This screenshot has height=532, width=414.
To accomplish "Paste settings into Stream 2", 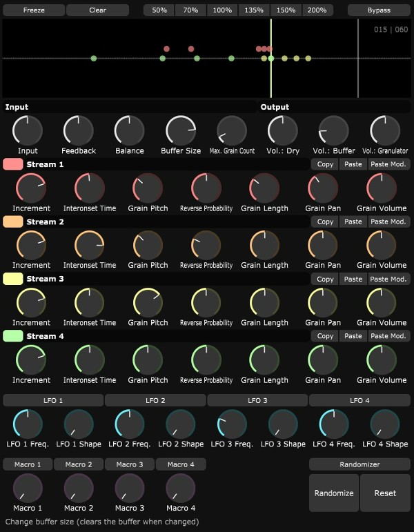I will [x=353, y=221].
